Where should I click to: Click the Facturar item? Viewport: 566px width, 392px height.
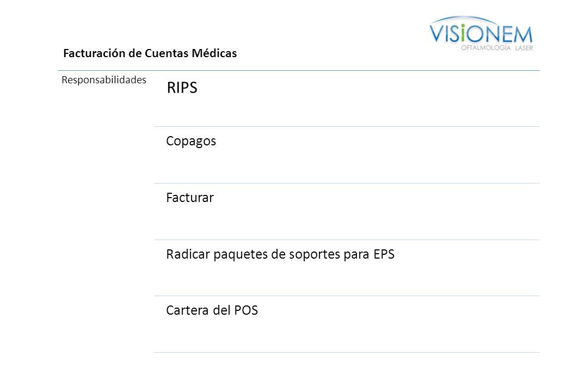click(190, 198)
